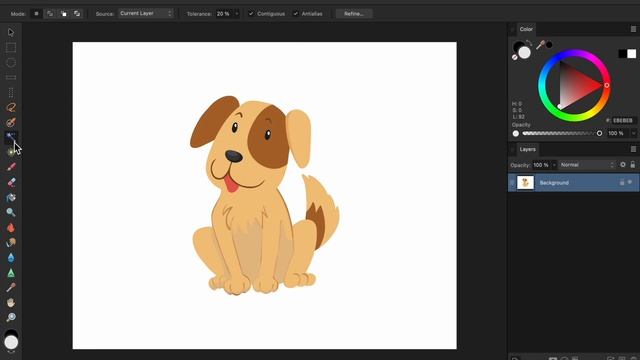Open the Source Current Layer dropdown

146,13
